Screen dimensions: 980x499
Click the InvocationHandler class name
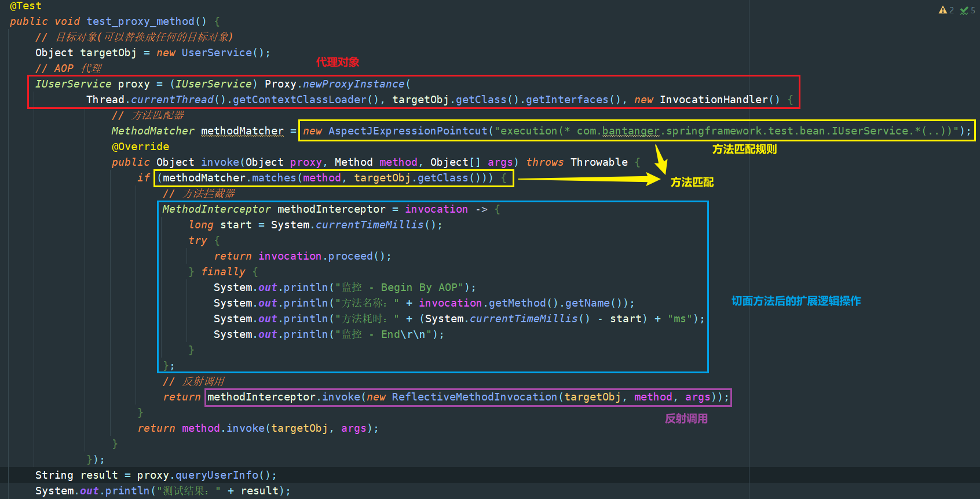point(713,100)
